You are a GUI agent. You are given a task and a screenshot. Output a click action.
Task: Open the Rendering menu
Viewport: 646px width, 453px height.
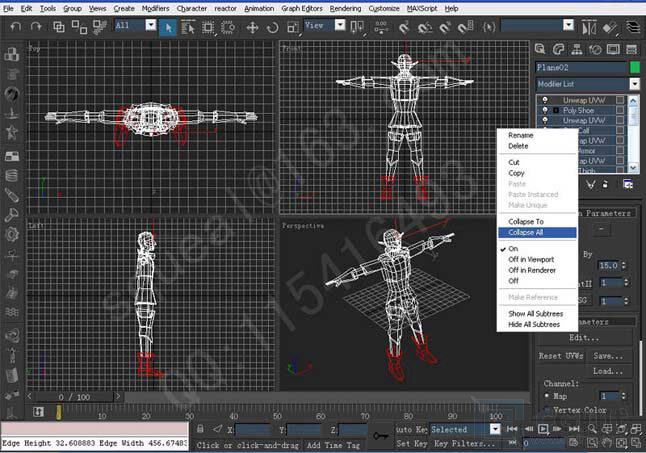point(345,8)
